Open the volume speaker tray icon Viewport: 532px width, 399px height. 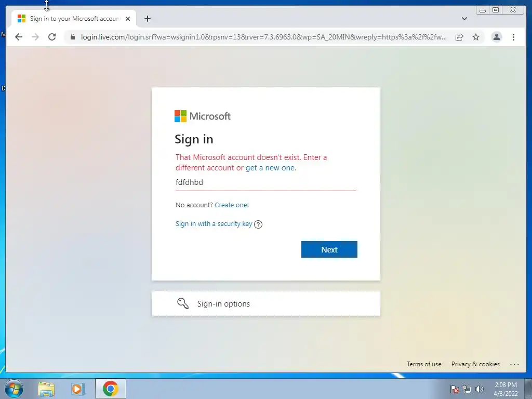[x=480, y=389]
